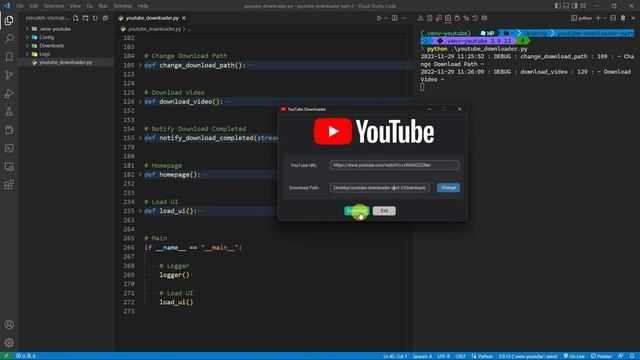Click the New File icon in Explorer header

pos(76,18)
